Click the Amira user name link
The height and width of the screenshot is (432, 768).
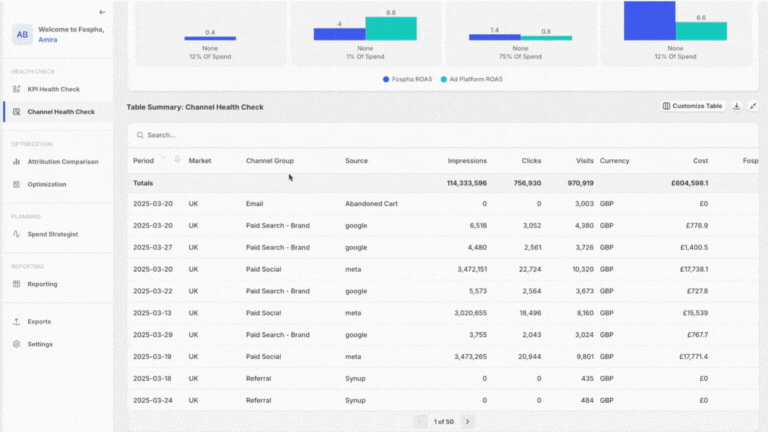48,40
